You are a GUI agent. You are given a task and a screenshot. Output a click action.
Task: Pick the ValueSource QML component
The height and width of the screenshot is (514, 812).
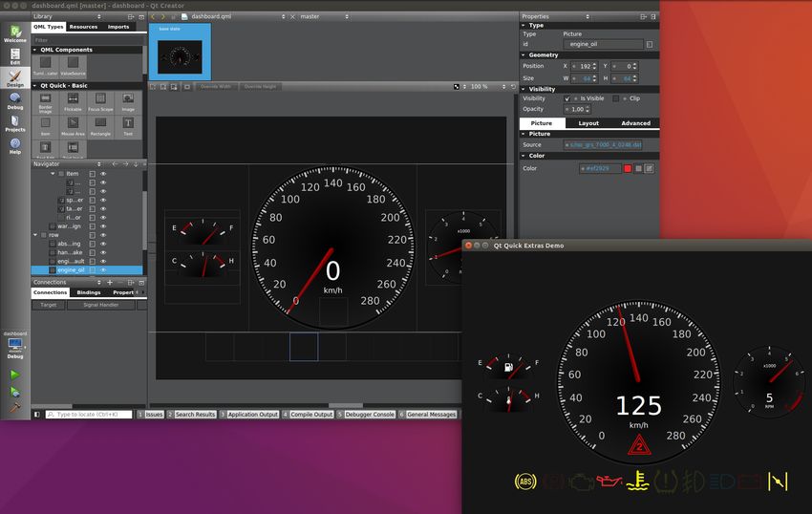(x=73, y=66)
